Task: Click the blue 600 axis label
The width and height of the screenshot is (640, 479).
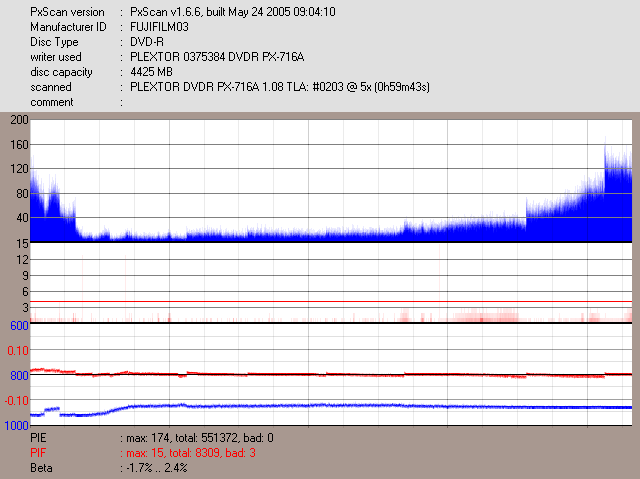Action: (19, 326)
